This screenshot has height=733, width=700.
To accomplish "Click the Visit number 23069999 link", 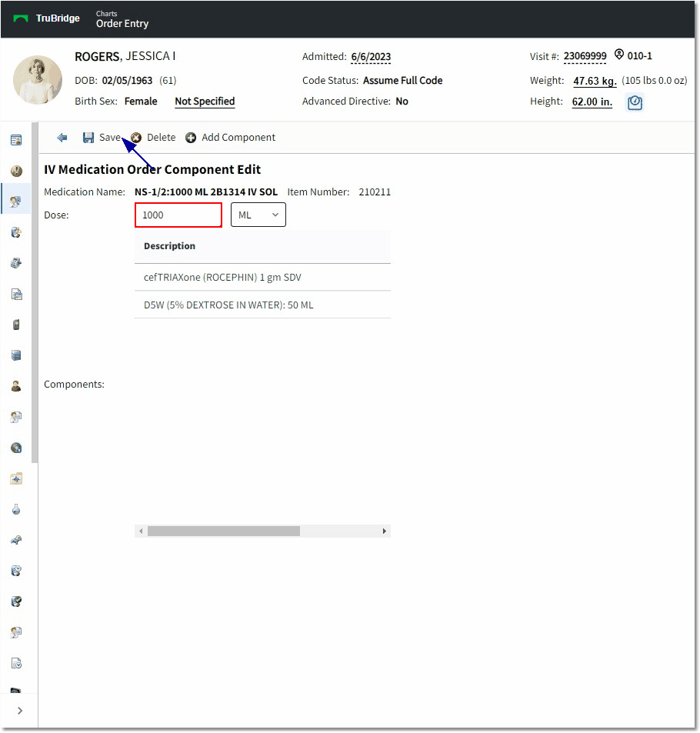I will coord(585,56).
